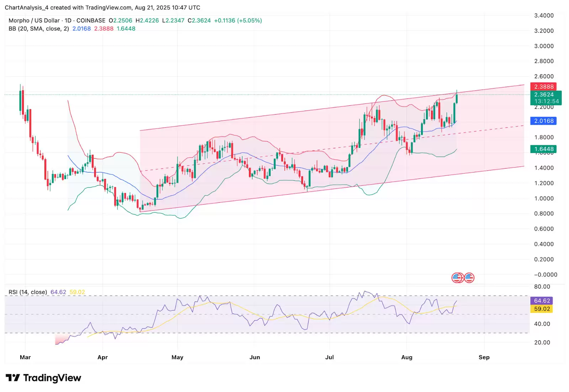This screenshot has height=392, width=569.
Task: Click the yellow 59.02 RSI average tag
Action: coord(542,309)
